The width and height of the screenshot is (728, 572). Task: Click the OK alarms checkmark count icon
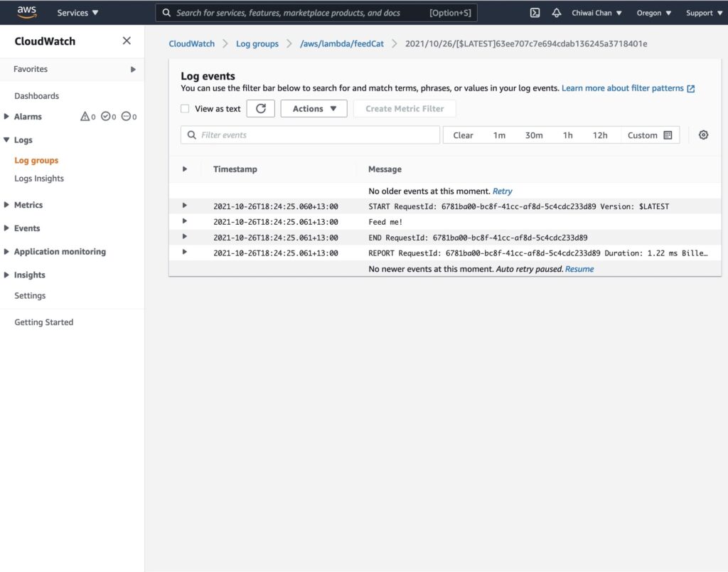(106, 116)
